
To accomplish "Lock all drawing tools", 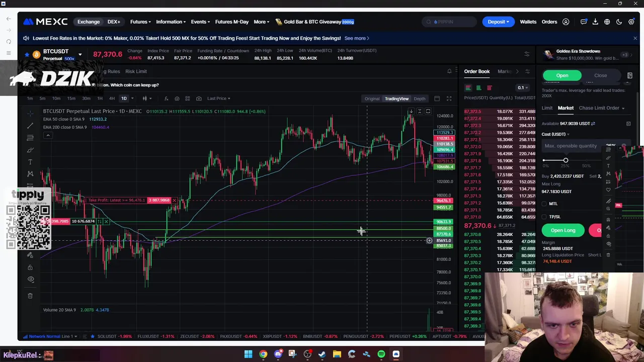I will click(30, 267).
